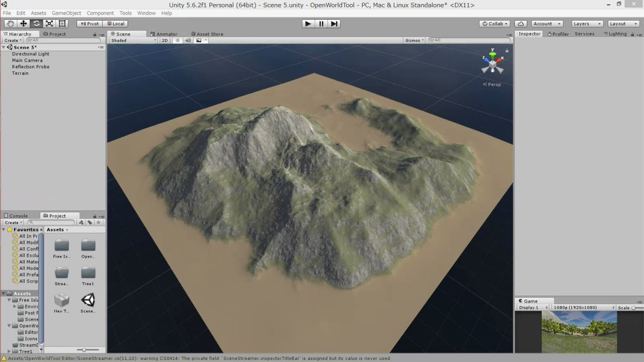The height and width of the screenshot is (362, 644).
Task: Open the GameObject menu
Action: click(x=67, y=13)
